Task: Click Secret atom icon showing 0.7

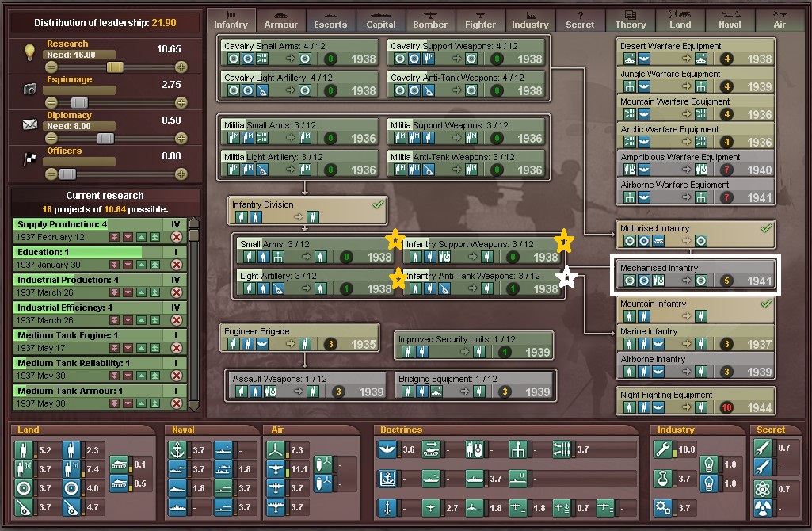Action: [762, 488]
